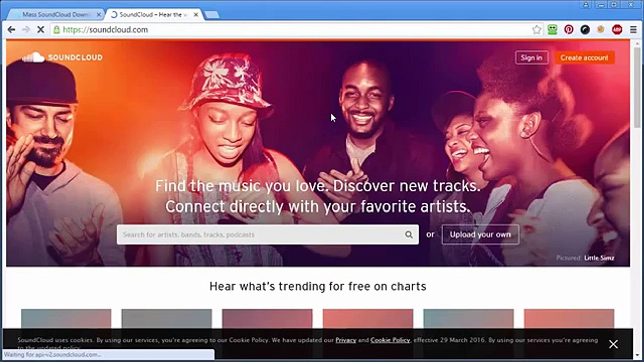Click the Create account button

585,57
